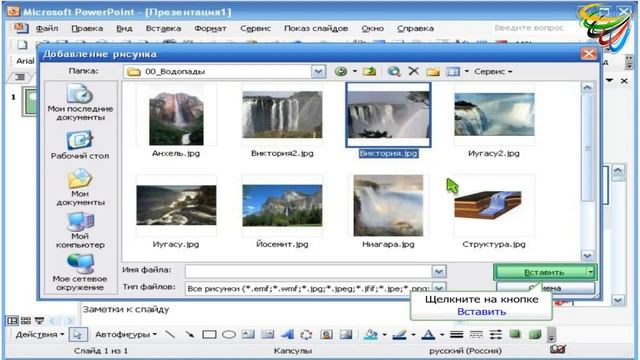Open 3-D style options

(x=535, y=334)
